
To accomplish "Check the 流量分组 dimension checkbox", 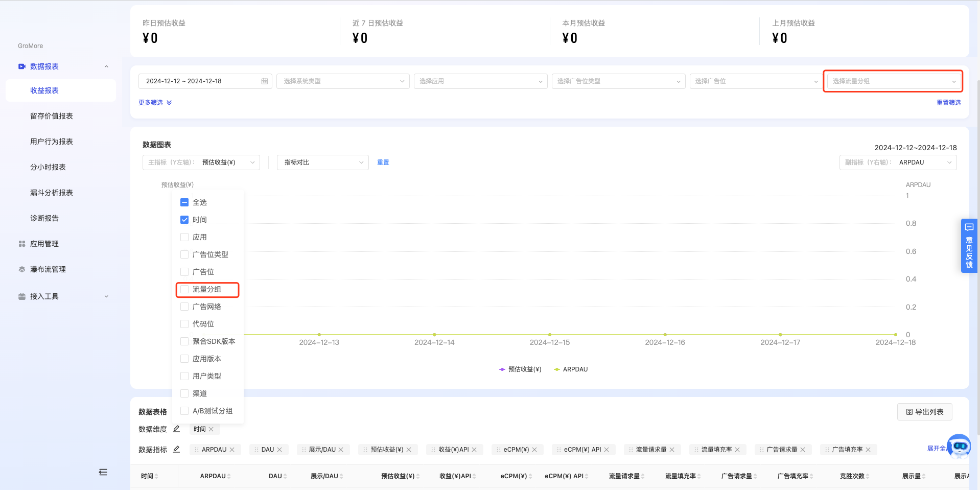I will tap(184, 289).
